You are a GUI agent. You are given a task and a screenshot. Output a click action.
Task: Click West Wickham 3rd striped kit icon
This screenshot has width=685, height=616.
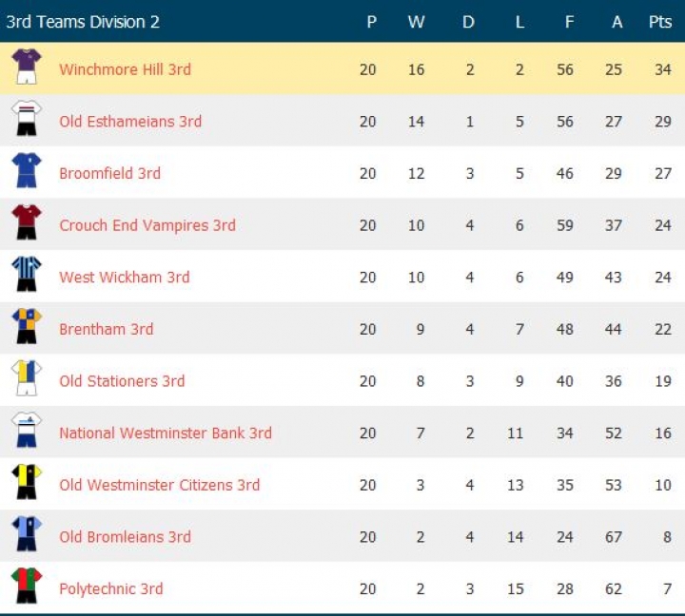click(x=27, y=275)
